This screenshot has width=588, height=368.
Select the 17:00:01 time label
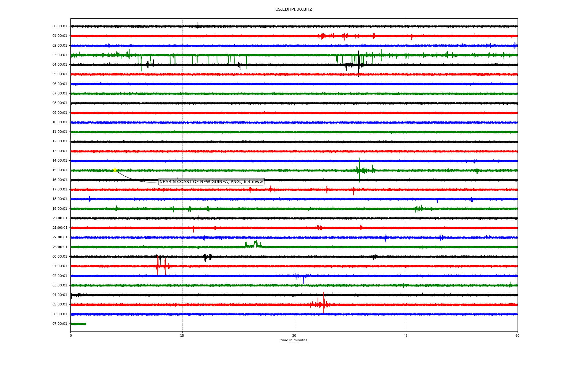click(x=60, y=189)
